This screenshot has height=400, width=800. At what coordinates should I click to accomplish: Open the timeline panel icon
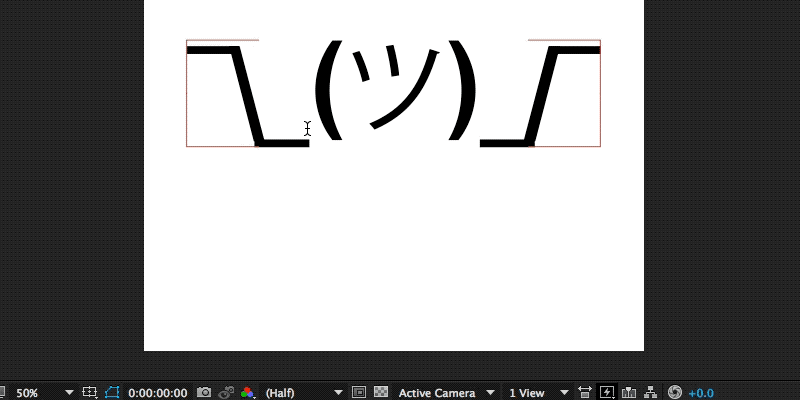(x=629, y=392)
